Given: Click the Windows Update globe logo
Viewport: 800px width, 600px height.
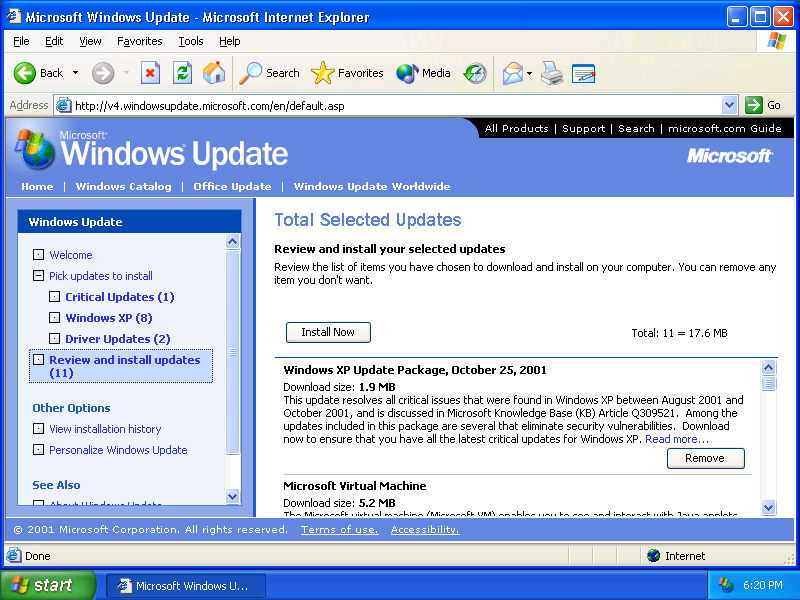Looking at the screenshot, I should pos(35,149).
